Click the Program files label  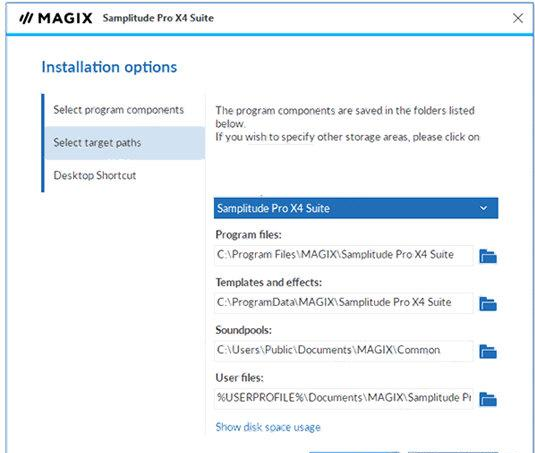pyautogui.click(x=248, y=235)
